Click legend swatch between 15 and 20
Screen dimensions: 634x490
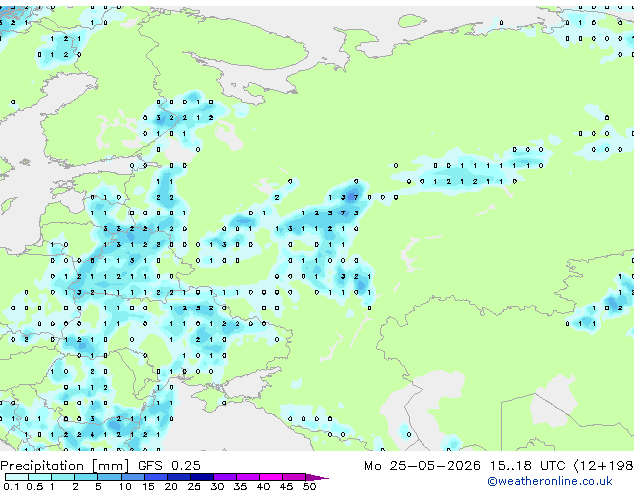tap(155, 477)
